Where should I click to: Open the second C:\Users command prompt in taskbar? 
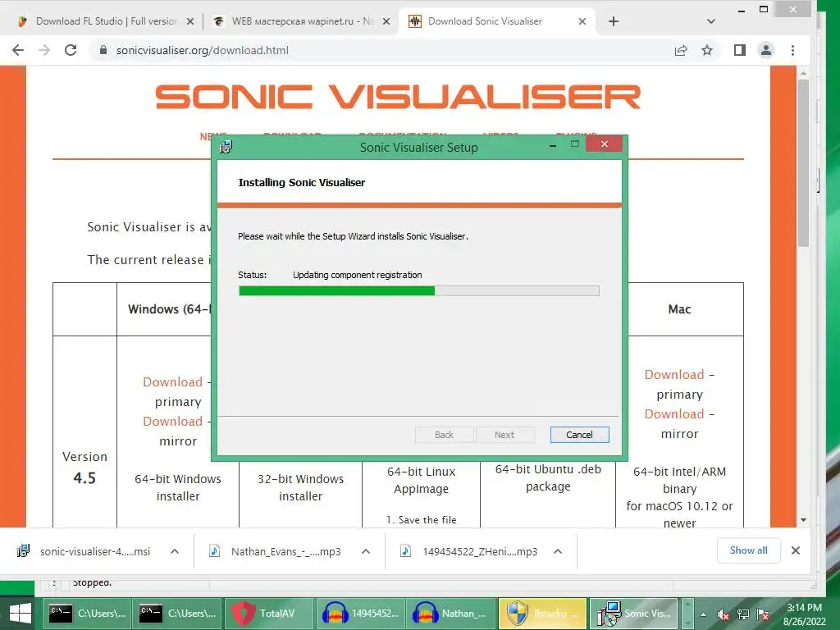pos(177,614)
